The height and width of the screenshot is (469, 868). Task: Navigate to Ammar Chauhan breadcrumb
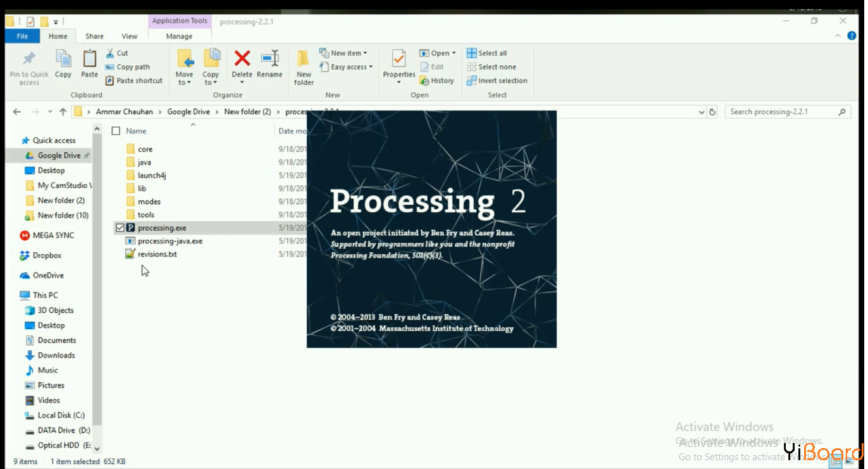pos(125,112)
